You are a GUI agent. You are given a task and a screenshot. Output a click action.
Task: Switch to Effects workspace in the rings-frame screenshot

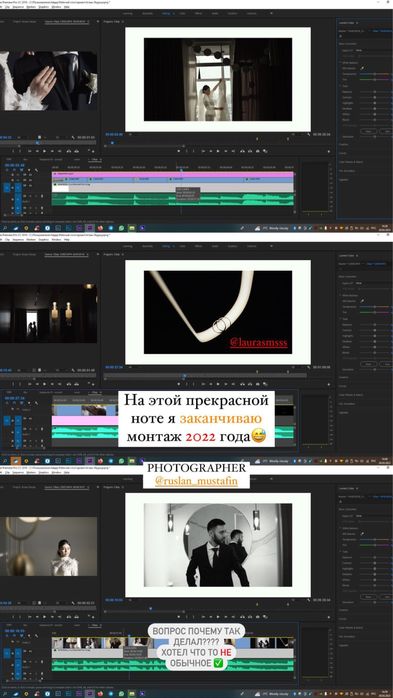[198, 246]
